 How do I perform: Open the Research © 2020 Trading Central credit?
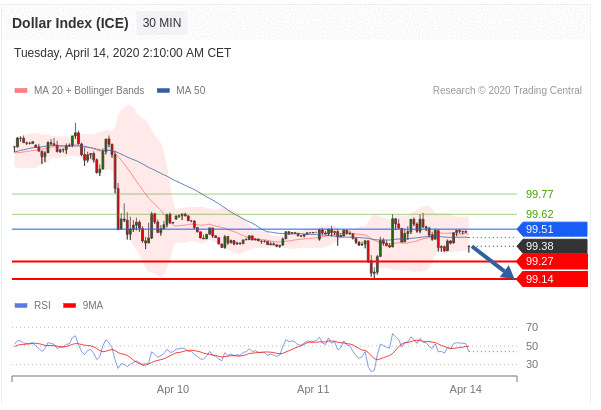tap(507, 91)
